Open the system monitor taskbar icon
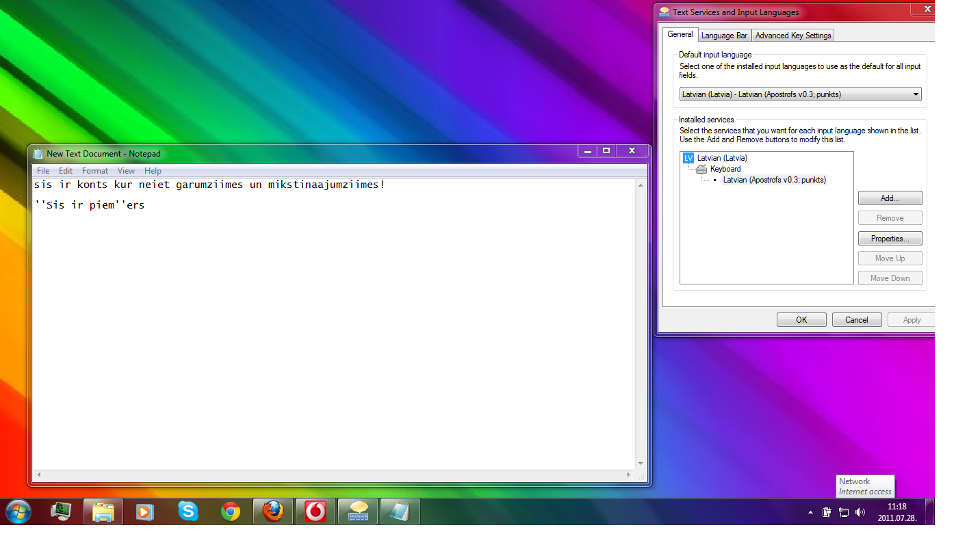Image resolution: width=967 pixels, height=560 pixels. point(61,511)
